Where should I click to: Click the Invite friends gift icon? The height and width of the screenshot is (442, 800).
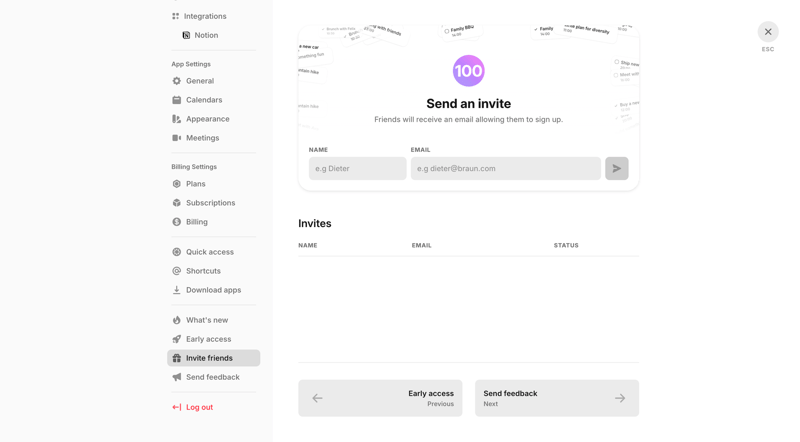177,358
